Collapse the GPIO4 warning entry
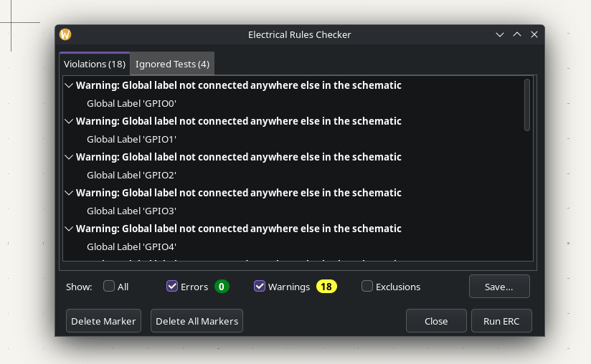The width and height of the screenshot is (591, 364). click(69, 229)
